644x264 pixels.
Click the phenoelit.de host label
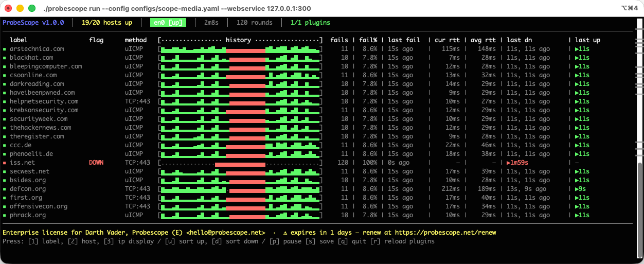(31, 154)
